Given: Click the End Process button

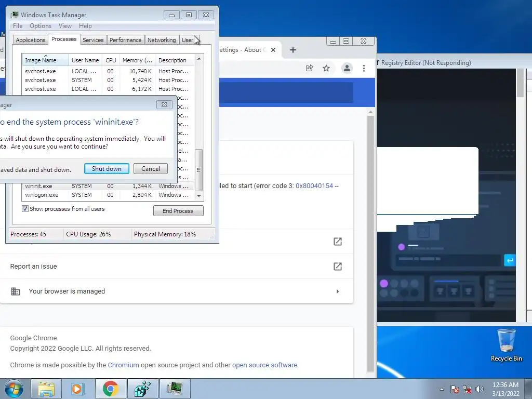Looking at the screenshot, I should pos(178,211).
